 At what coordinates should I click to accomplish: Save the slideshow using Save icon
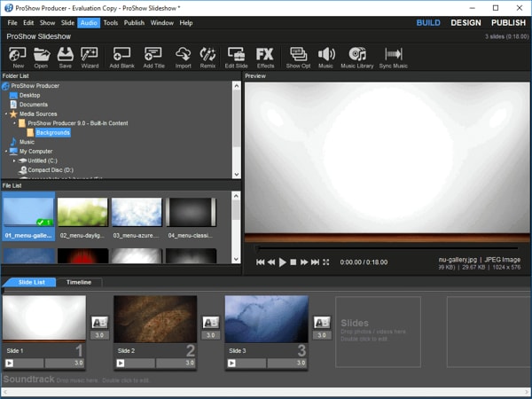point(65,58)
